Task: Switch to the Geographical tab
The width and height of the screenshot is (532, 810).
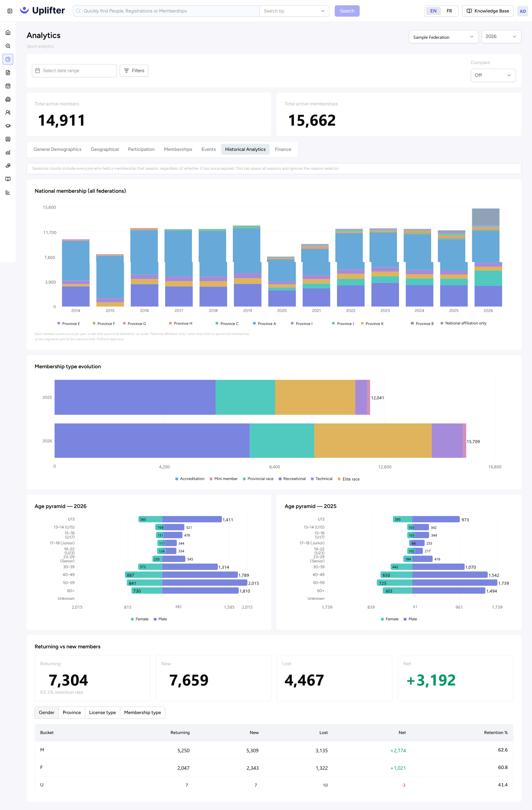Action: pos(104,149)
